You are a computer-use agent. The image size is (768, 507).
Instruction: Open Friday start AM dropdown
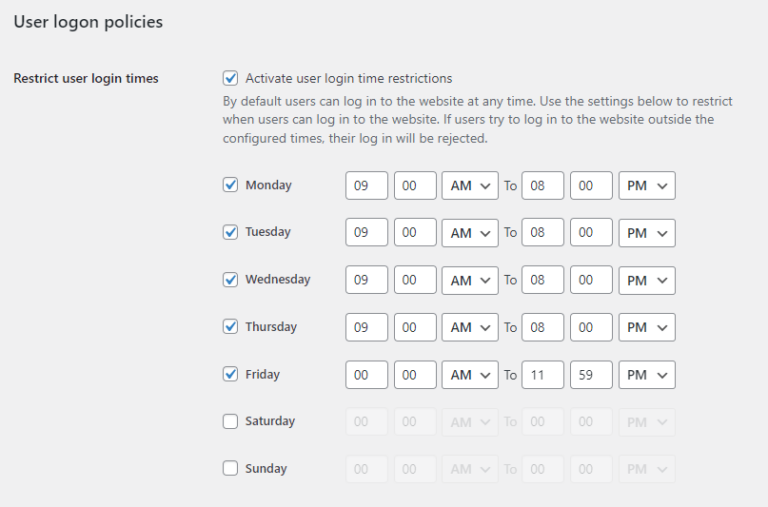(470, 375)
